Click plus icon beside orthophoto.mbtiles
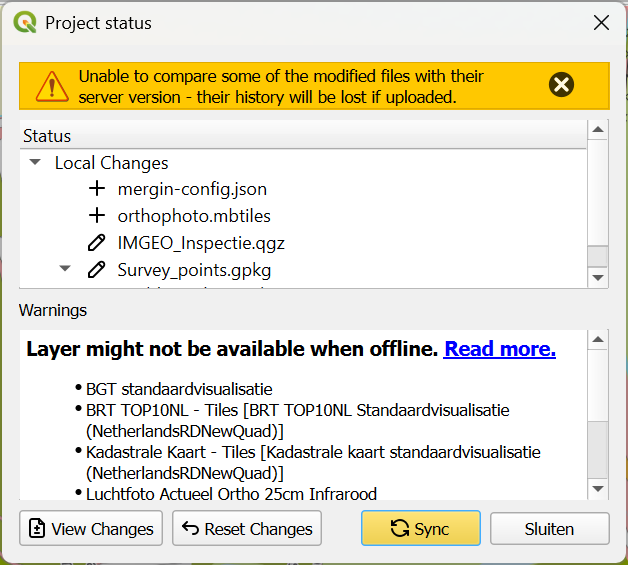The image size is (628, 565). [97, 216]
